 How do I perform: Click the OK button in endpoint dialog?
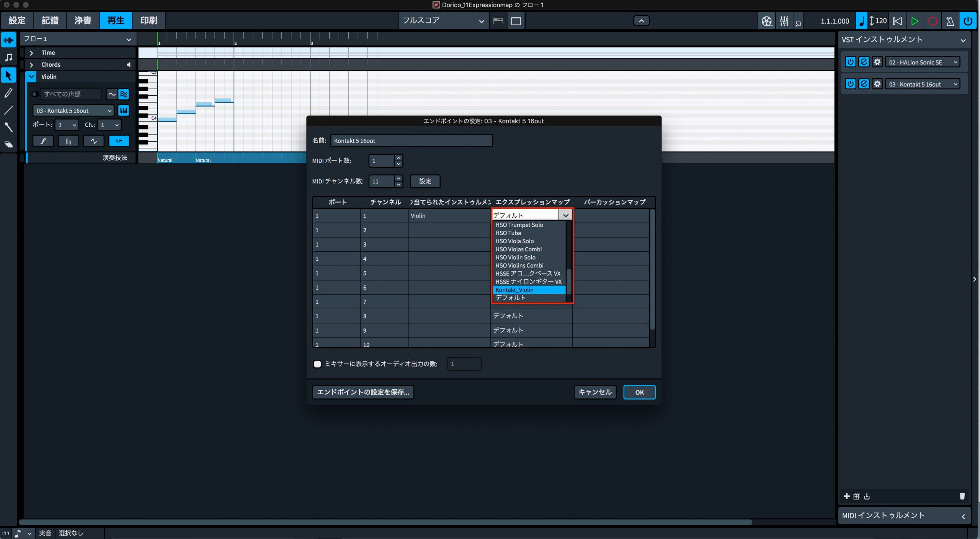tap(639, 392)
